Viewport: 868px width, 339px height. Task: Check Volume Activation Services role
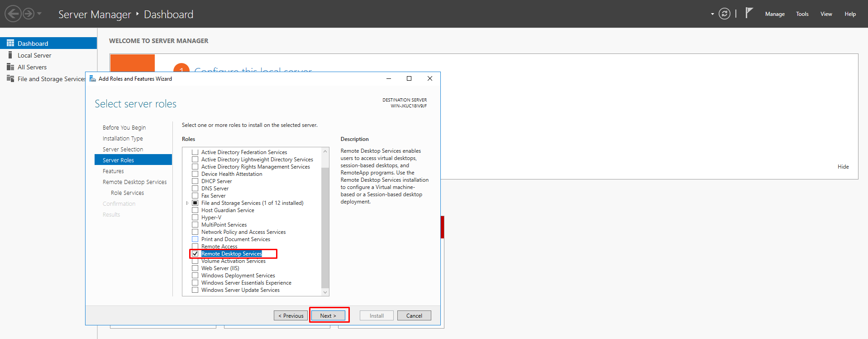[195, 261]
